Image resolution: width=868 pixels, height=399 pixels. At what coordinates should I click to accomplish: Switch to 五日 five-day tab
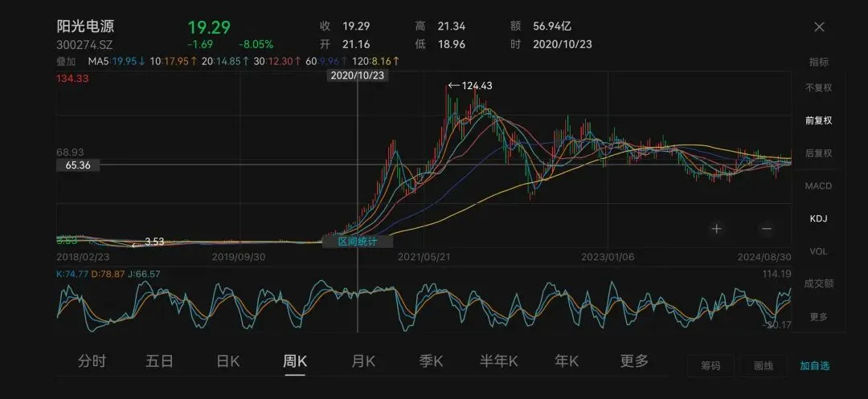point(159,361)
